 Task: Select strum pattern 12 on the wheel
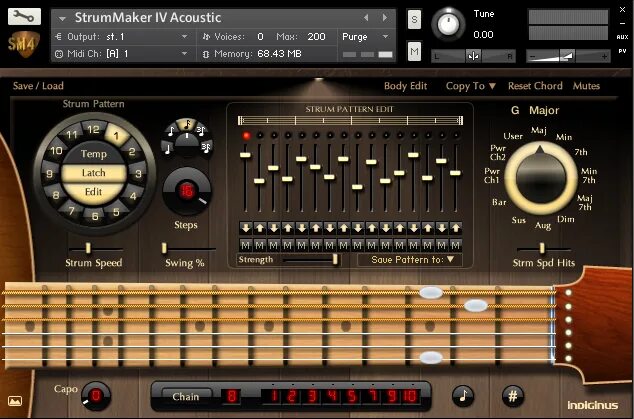tap(93, 129)
